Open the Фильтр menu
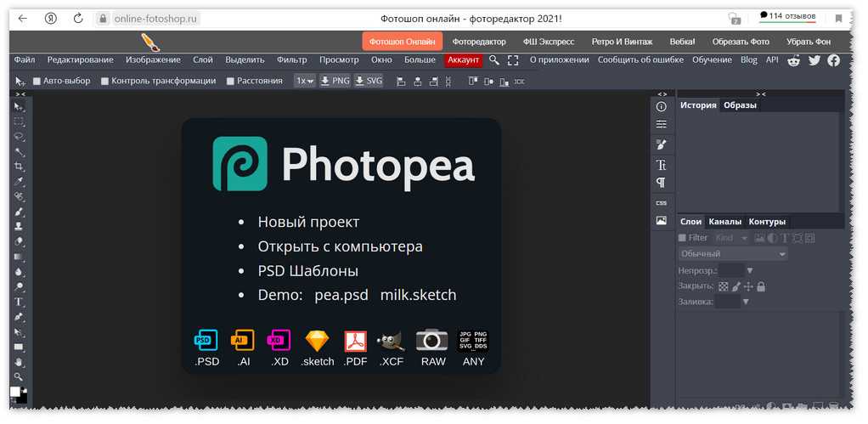This screenshot has height=424, width=868. click(291, 60)
